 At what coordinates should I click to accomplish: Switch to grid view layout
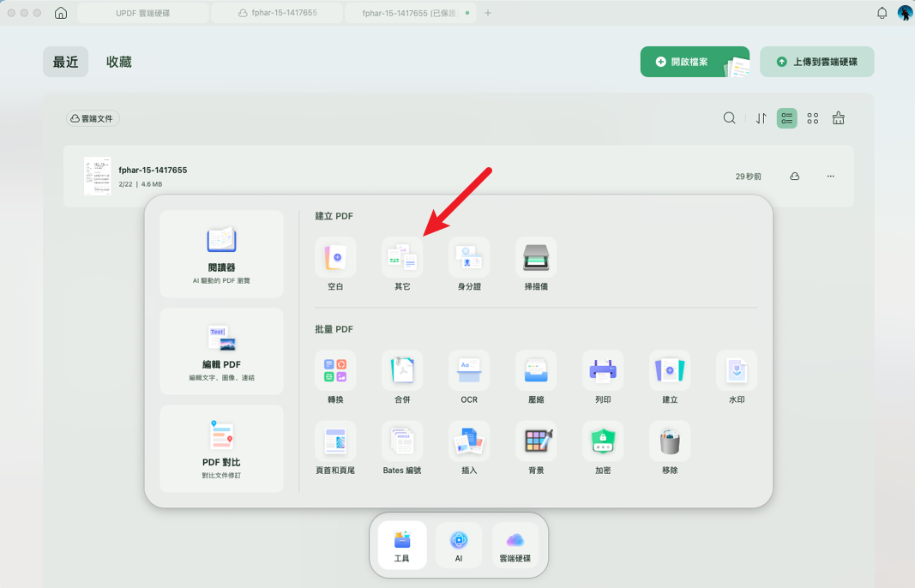pyautogui.click(x=812, y=118)
